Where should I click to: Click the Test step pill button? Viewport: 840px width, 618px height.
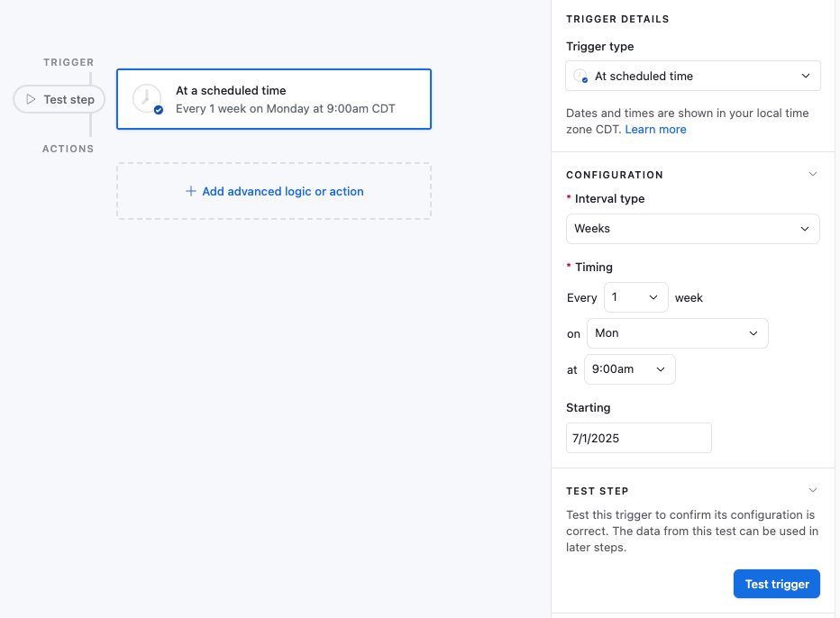point(59,100)
